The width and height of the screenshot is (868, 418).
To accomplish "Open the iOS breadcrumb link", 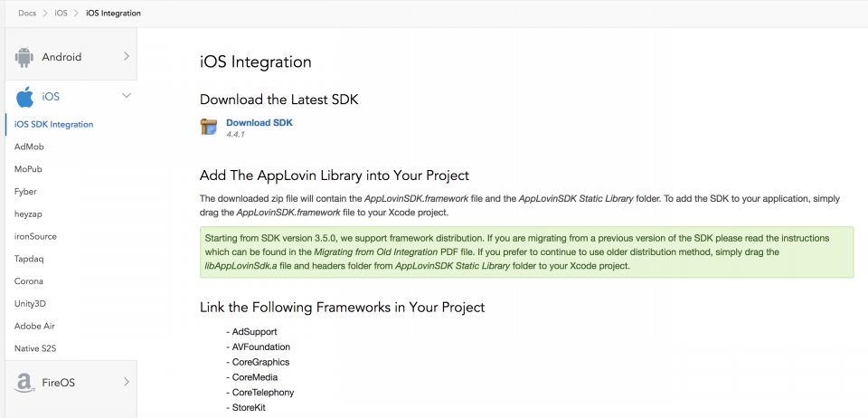I will 61,13.
